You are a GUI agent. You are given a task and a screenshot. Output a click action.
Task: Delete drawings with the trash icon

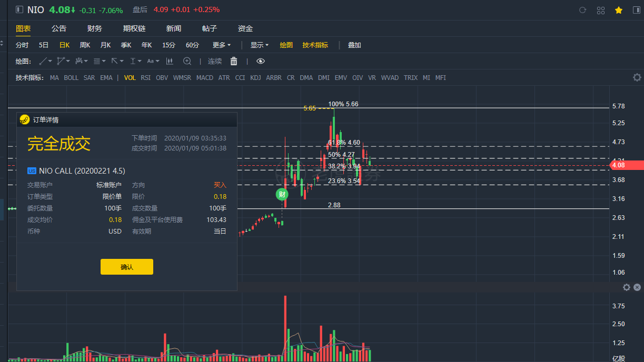tap(234, 61)
